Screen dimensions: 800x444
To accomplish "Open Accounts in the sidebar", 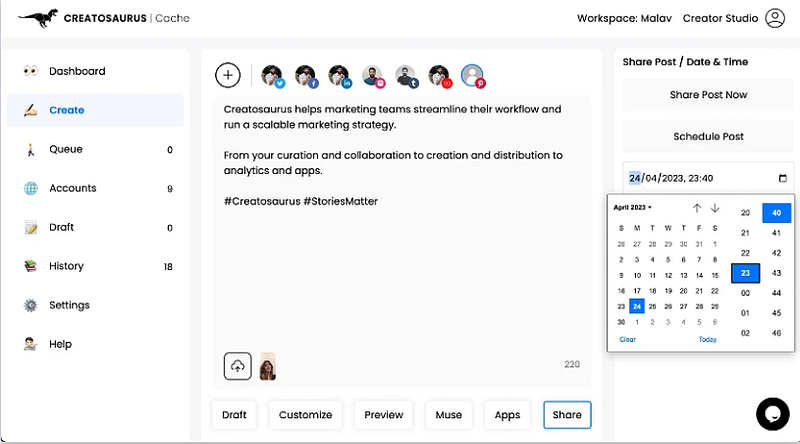I will [x=95, y=188].
